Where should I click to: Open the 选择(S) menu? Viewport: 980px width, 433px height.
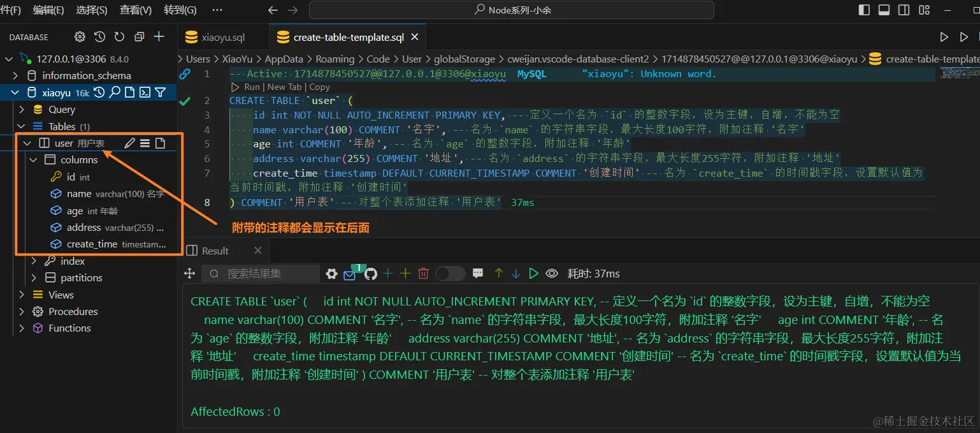tap(92, 10)
